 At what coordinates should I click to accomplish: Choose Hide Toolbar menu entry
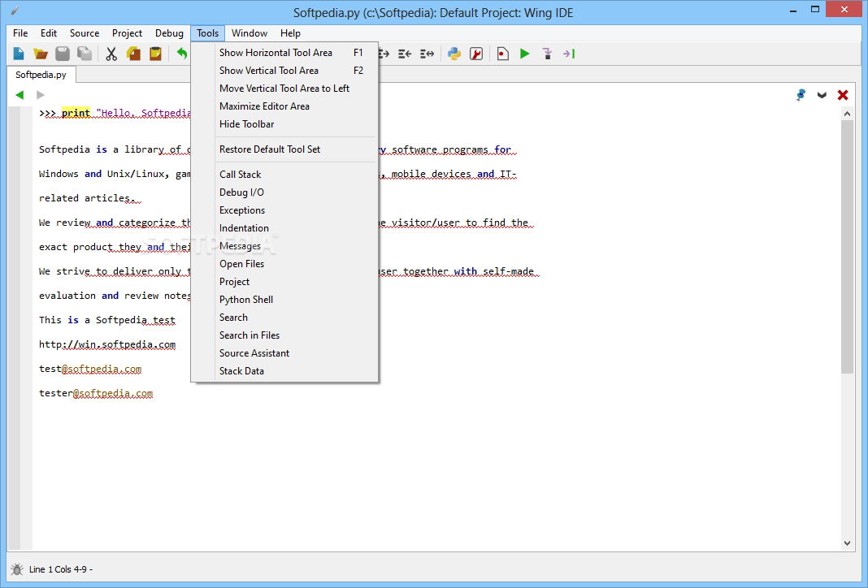pos(284,124)
